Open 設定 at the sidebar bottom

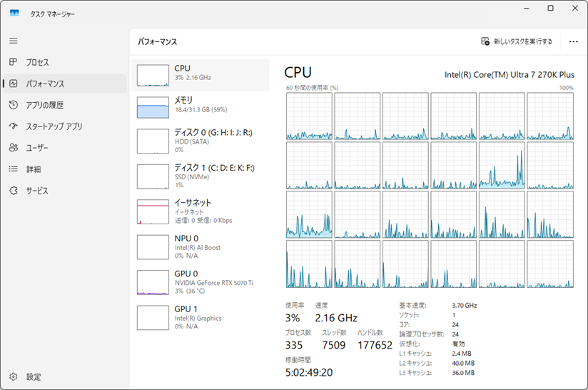65,377
